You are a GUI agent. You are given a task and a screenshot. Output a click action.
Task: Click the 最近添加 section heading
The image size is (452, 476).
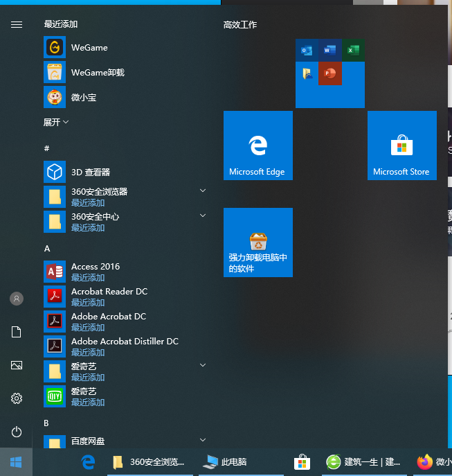coord(61,24)
